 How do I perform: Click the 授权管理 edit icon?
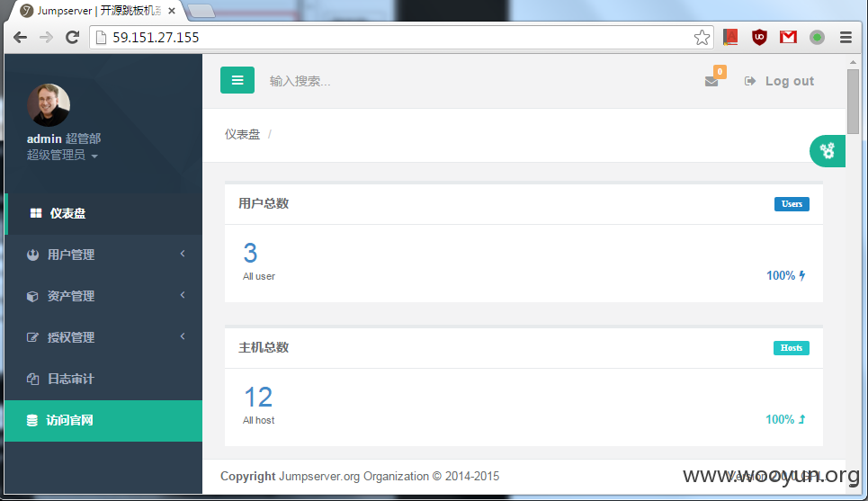32,337
